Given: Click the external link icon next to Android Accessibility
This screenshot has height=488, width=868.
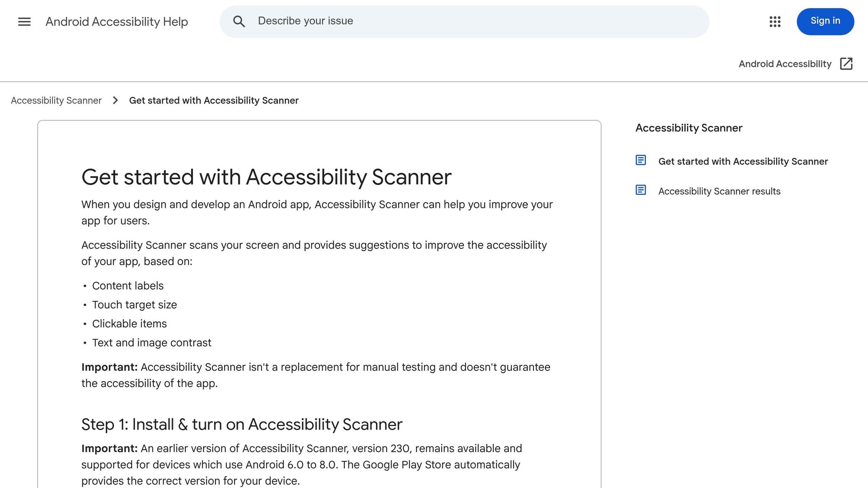Looking at the screenshot, I should [x=846, y=64].
